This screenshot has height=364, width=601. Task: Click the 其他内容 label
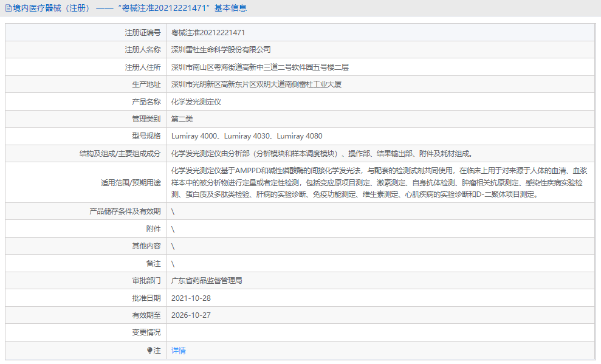[x=146, y=246]
